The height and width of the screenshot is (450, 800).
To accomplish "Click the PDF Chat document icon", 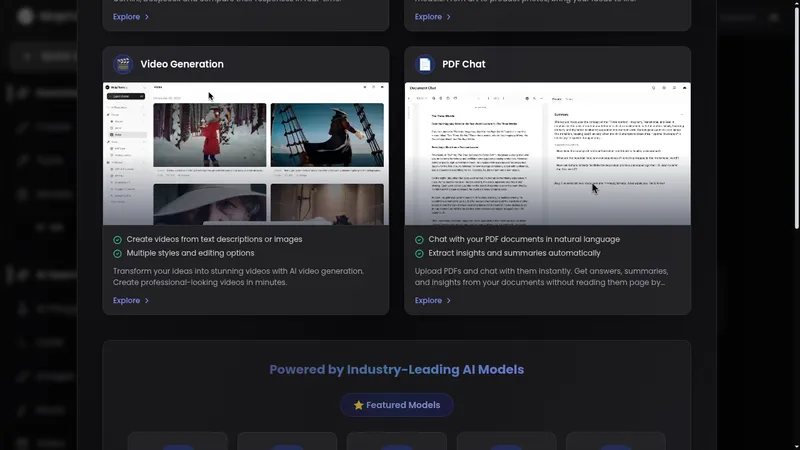I will [x=424, y=64].
